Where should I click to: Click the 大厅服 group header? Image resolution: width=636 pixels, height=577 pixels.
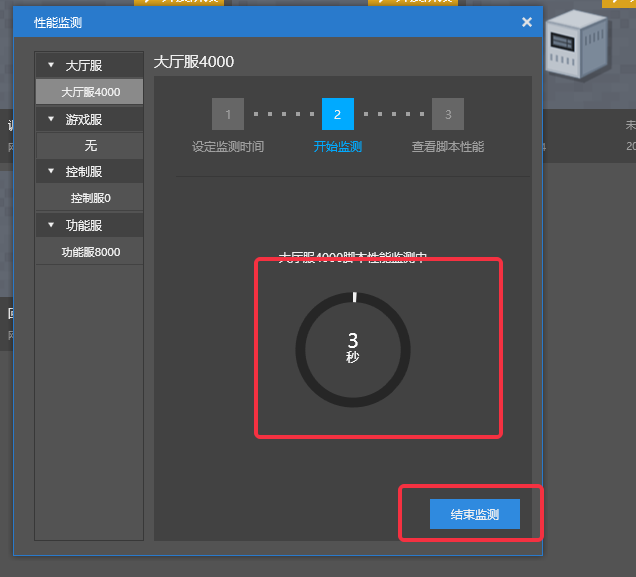coord(90,65)
